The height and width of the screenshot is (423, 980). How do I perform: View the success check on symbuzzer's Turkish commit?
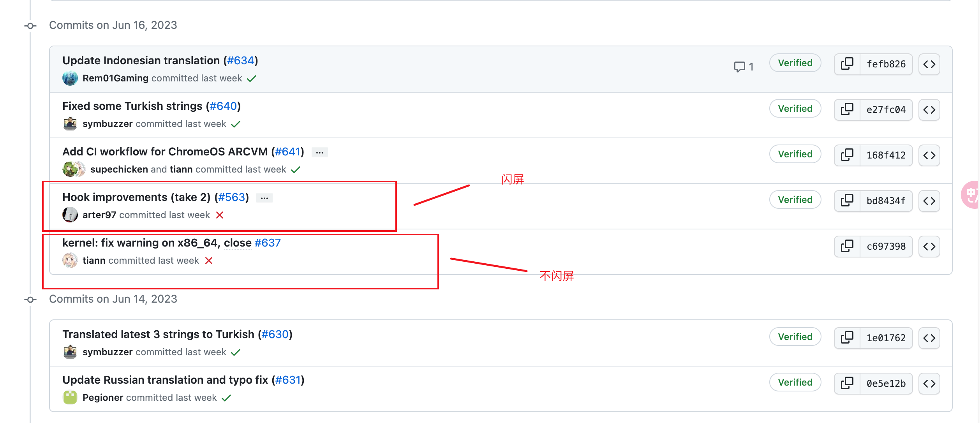[236, 123]
